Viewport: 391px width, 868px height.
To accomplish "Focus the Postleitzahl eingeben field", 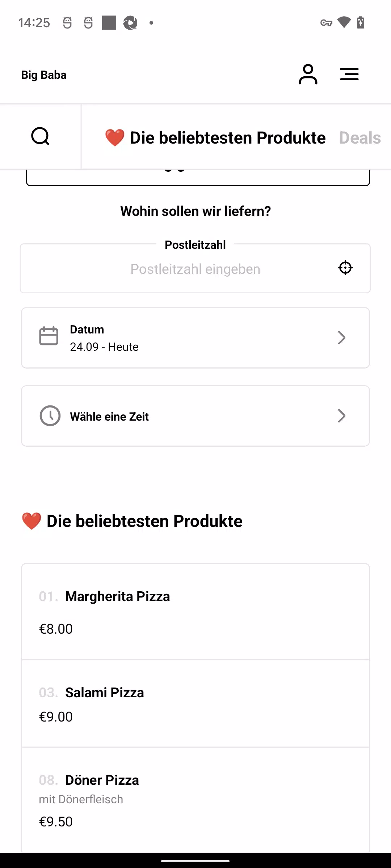I will 195,269.
